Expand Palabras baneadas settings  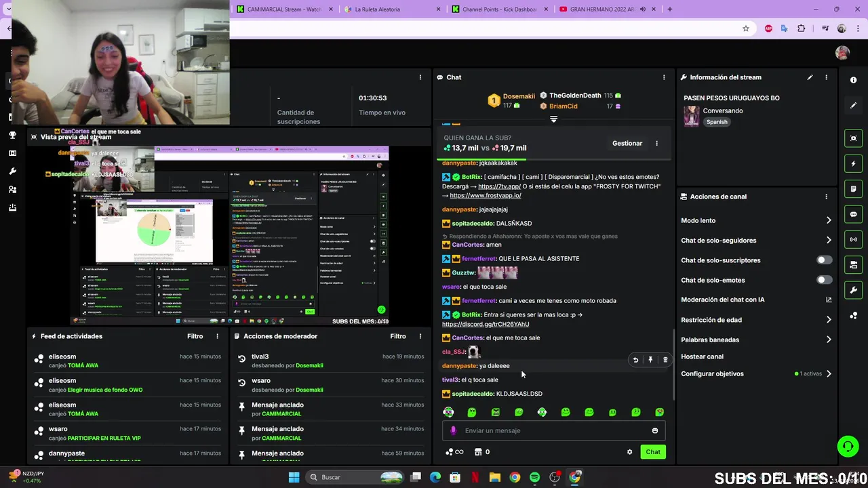pyautogui.click(x=829, y=340)
